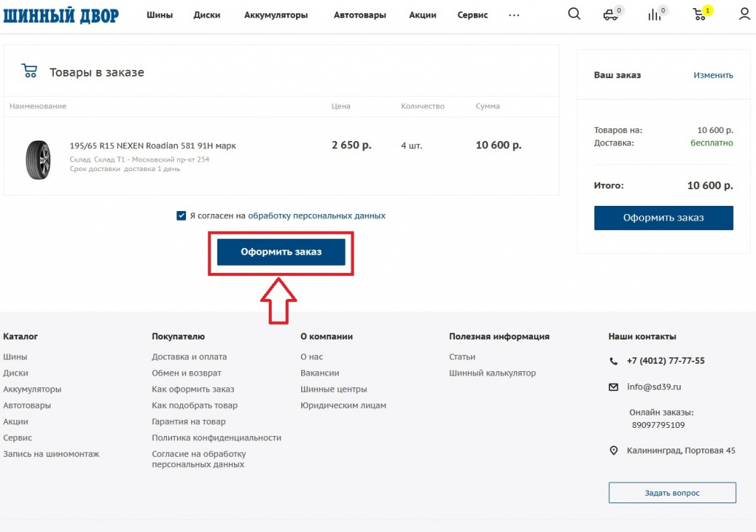
Task: Click the location pin icon near address
Action: [614, 451]
